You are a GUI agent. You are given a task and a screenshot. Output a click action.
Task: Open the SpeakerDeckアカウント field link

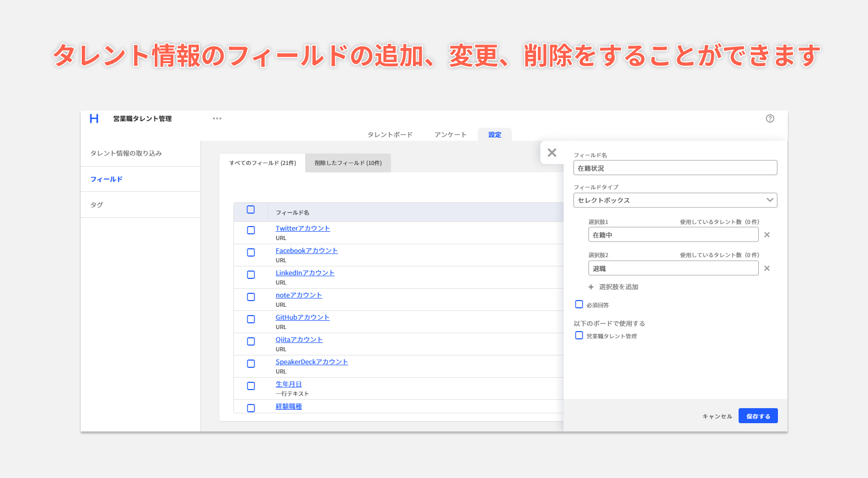[312, 362]
